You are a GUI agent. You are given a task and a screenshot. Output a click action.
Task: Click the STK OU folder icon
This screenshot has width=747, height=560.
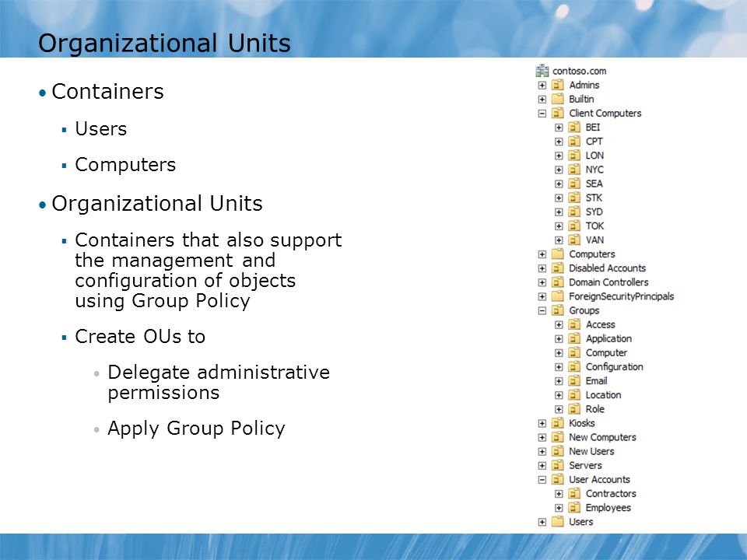point(574,198)
